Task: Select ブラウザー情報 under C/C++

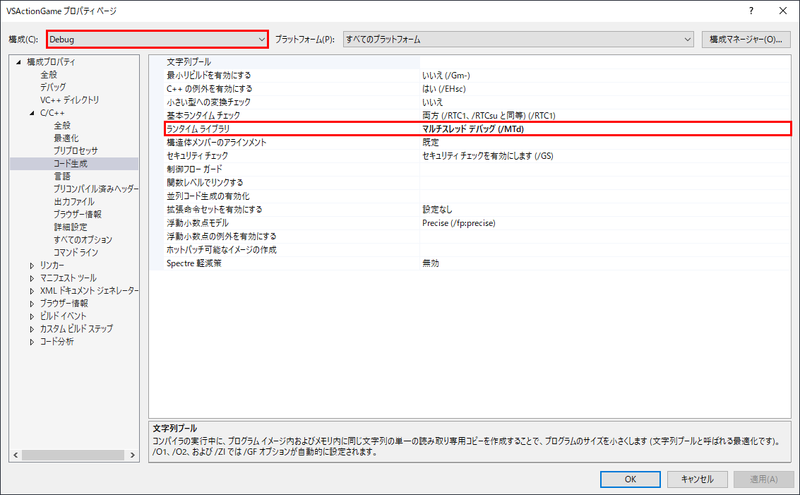Action: coord(78,214)
